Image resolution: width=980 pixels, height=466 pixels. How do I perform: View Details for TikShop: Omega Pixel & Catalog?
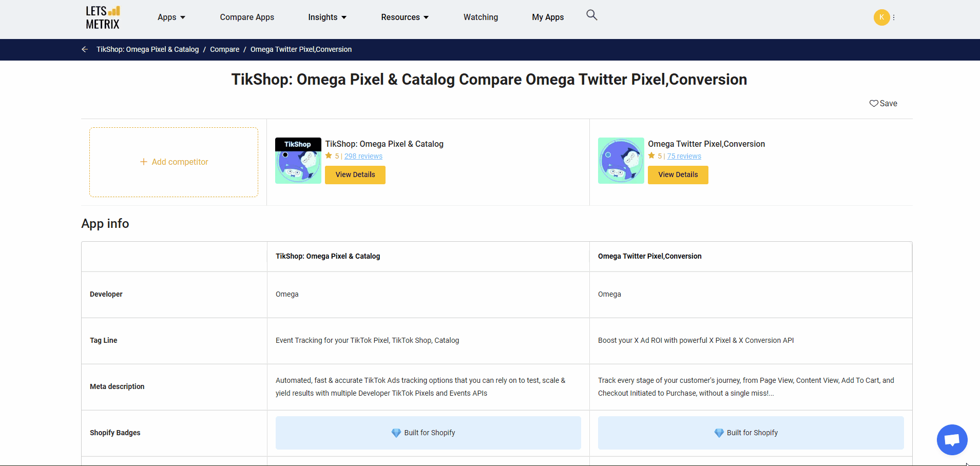pos(355,175)
